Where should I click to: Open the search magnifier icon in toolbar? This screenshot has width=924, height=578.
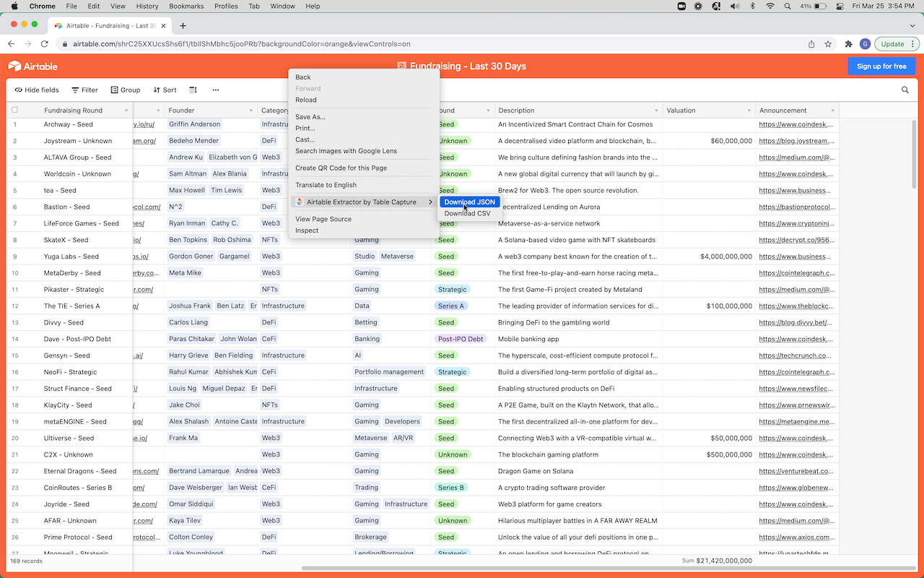coord(905,90)
